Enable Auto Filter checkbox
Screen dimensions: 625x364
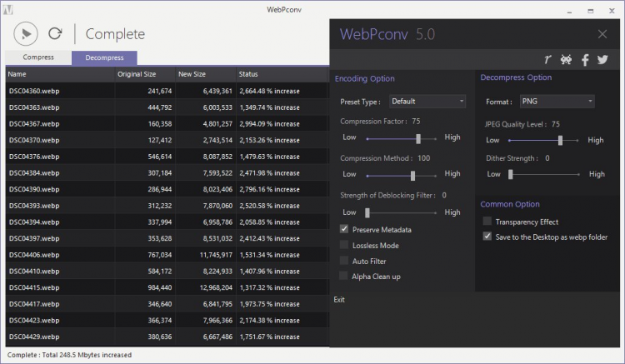(x=344, y=261)
